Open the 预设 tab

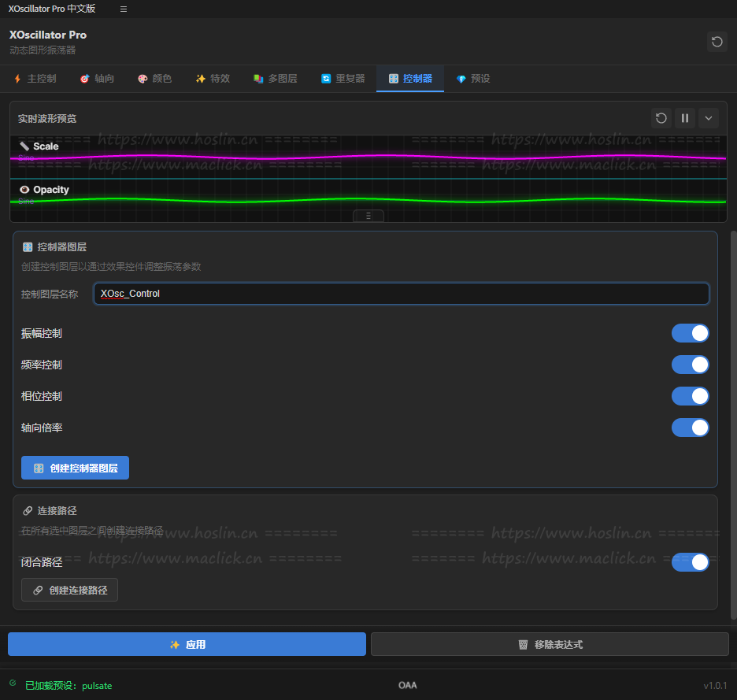pos(473,79)
